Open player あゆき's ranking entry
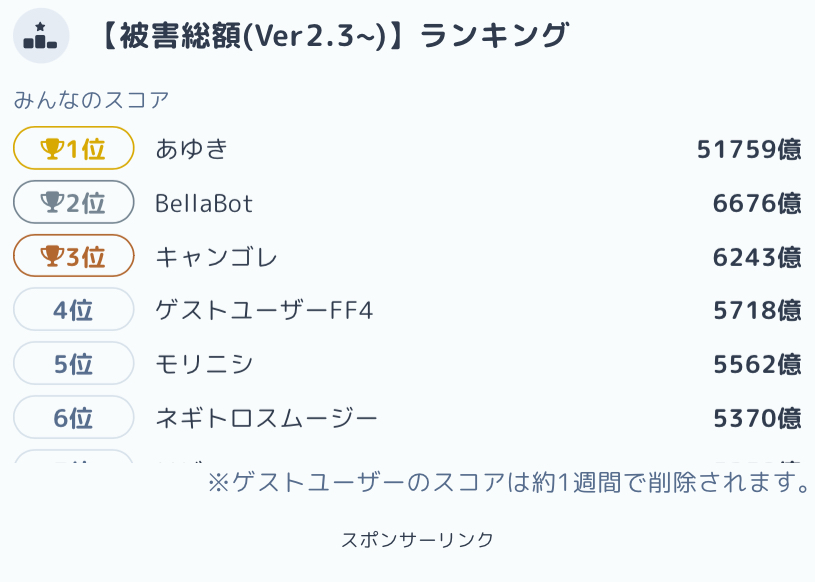815x582 pixels. 192,149
